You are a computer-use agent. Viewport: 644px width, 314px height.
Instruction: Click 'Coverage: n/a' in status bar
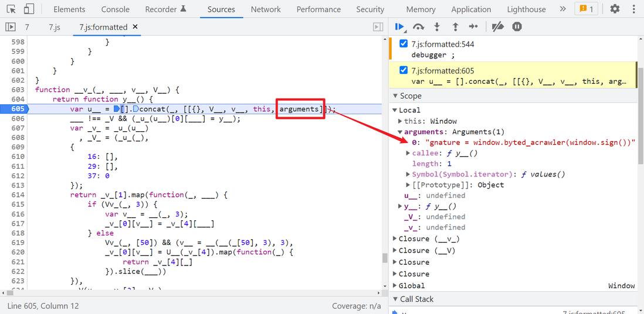click(x=356, y=306)
